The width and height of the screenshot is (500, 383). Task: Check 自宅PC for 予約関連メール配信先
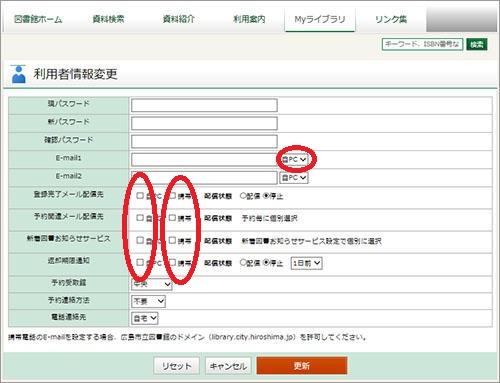pos(140,218)
